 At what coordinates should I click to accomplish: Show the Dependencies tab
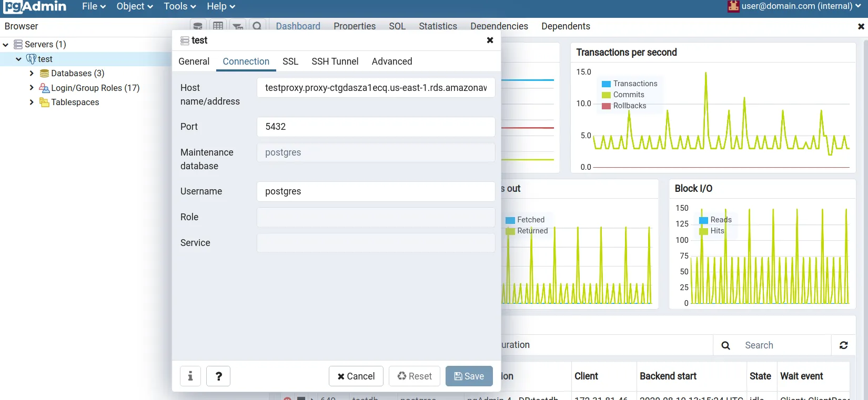[x=499, y=26]
